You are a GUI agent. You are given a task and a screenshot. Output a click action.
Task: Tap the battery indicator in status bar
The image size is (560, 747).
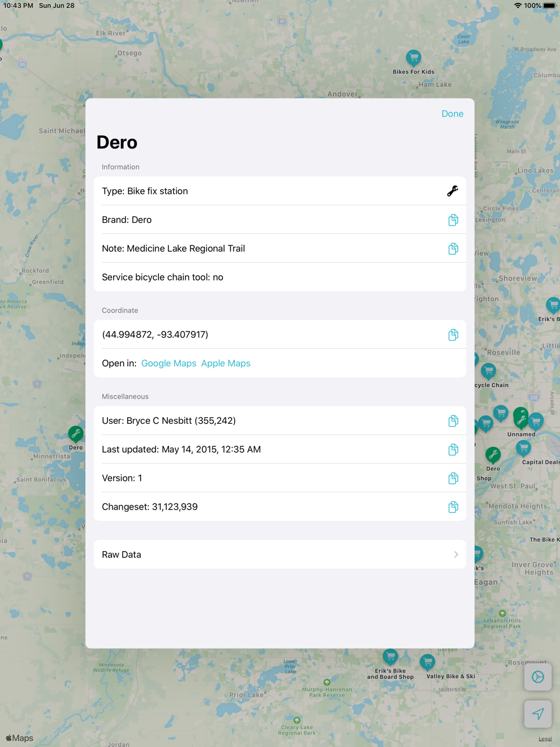tap(549, 6)
